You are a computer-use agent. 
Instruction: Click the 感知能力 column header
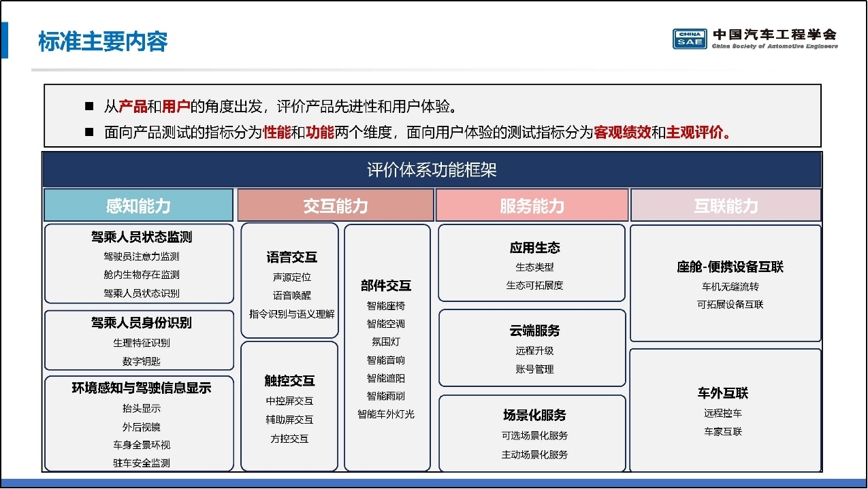tap(138, 205)
